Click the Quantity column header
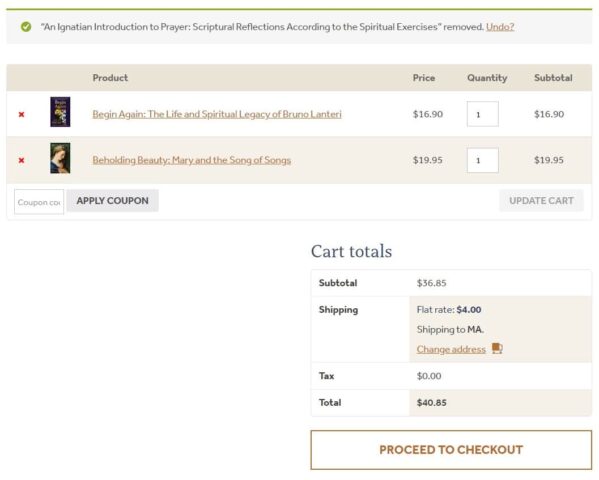This screenshot has width=599, height=480. click(x=487, y=78)
